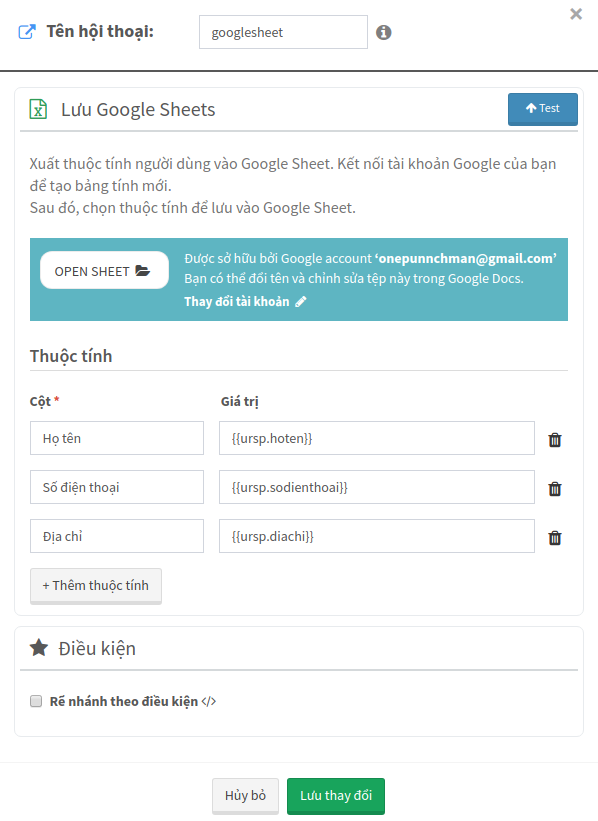
Task: Click the Test button
Action: click(542, 109)
